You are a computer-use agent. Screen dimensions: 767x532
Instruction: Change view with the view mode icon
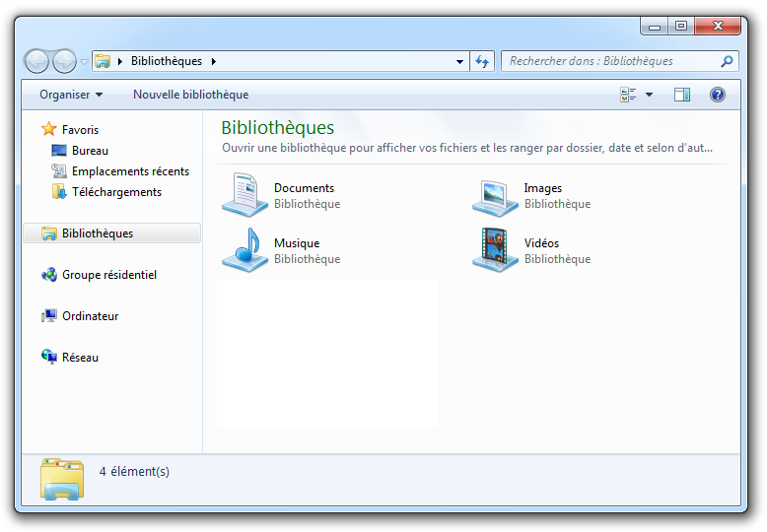coord(628,95)
